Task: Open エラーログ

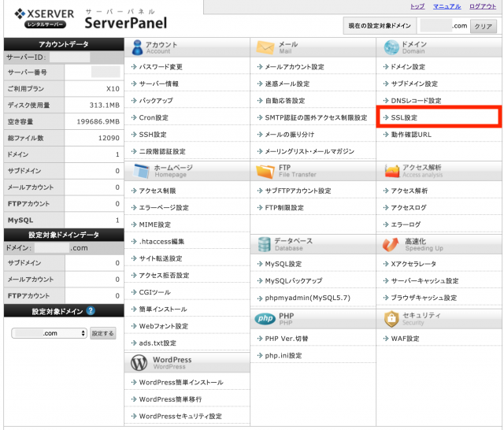Action: click(406, 224)
